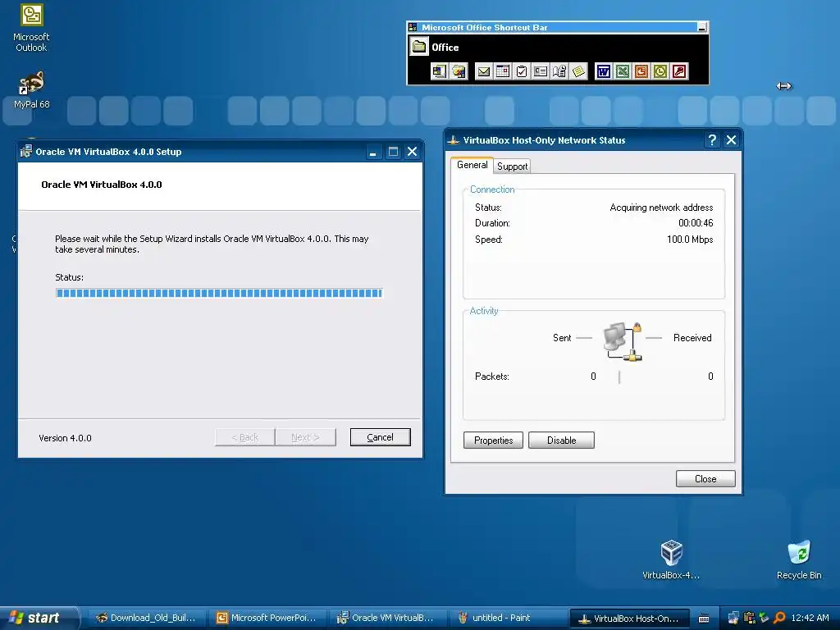This screenshot has width=840, height=630.
Task: Click the Network Status title bar icon
Action: [x=453, y=140]
